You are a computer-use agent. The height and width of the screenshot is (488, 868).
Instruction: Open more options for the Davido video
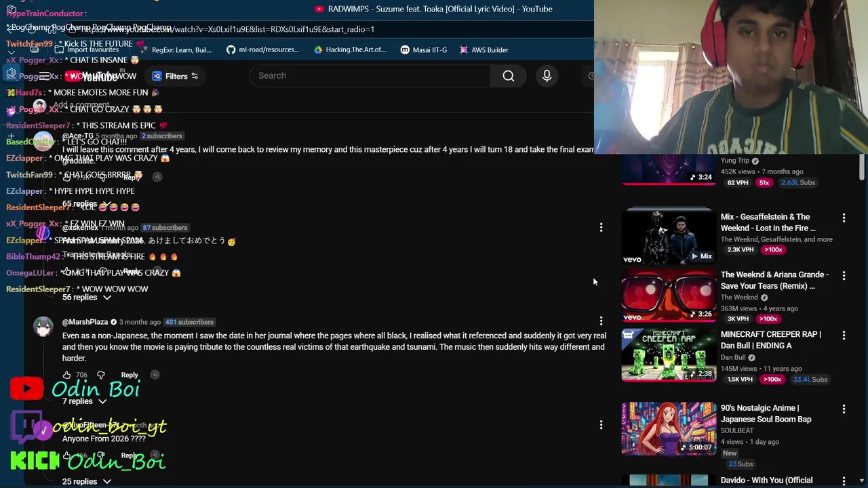tap(844, 481)
